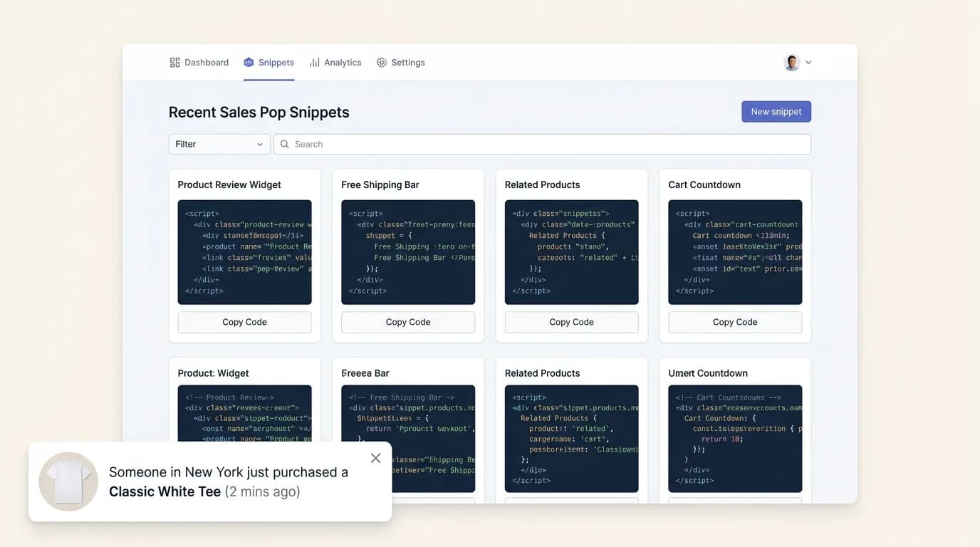Click the Settings gear icon
The width and height of the screenshot is (980, 547).
coord(382,63)
